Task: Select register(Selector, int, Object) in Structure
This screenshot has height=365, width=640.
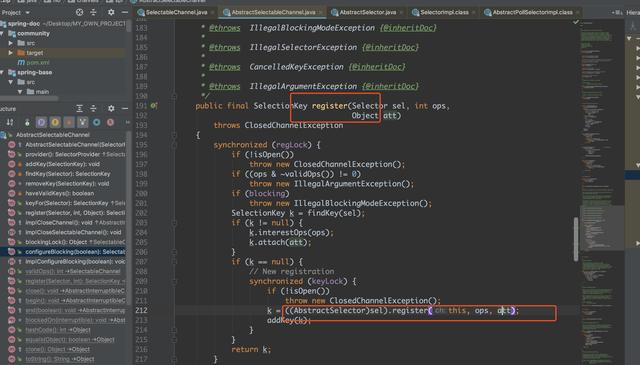Action: click(x=75, y=213)
